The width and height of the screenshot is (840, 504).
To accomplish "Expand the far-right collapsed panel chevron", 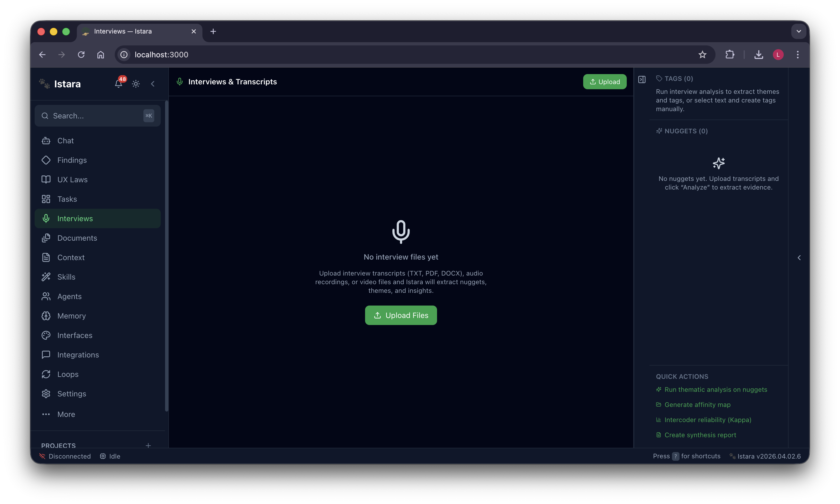I will point(799,258).
